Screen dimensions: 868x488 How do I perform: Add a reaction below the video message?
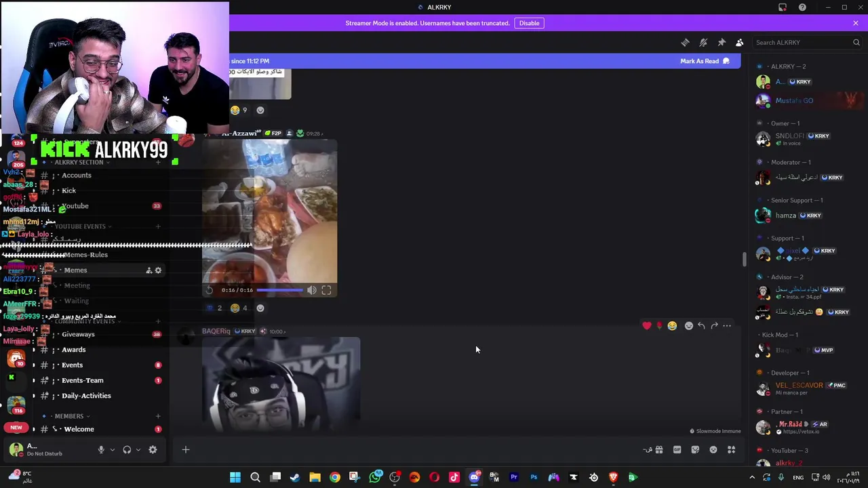click(260, 308)
